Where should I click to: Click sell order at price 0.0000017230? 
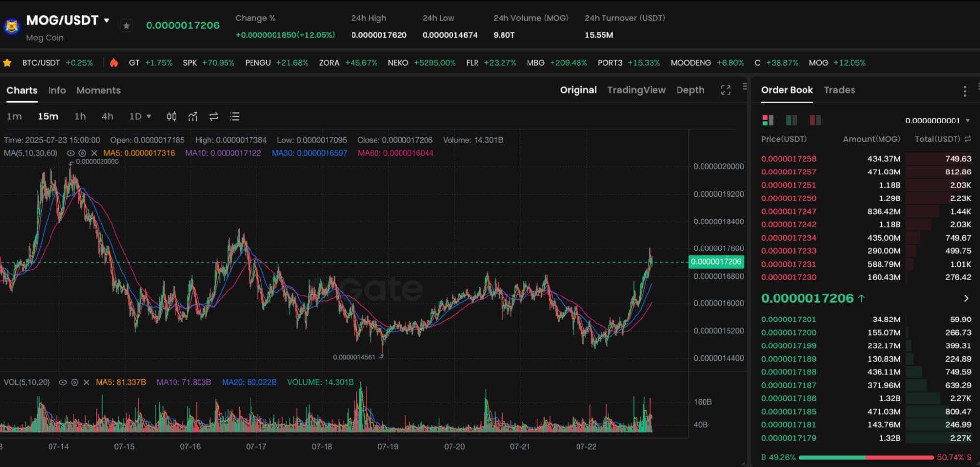click(x=866, y=277)
